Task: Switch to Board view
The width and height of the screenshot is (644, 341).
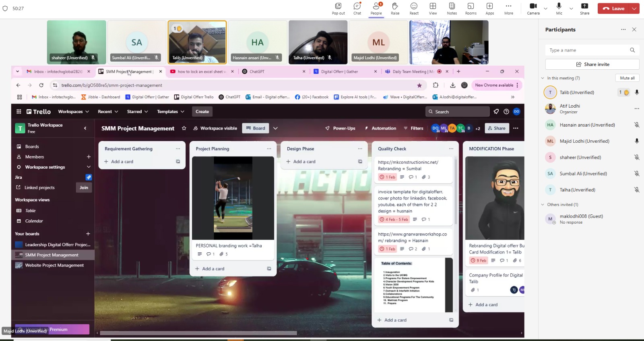Action: pos(256,128)
